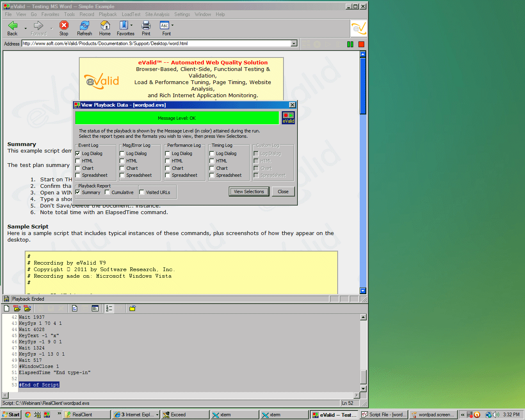Click the Start button on taskbar

pos(11,415)
